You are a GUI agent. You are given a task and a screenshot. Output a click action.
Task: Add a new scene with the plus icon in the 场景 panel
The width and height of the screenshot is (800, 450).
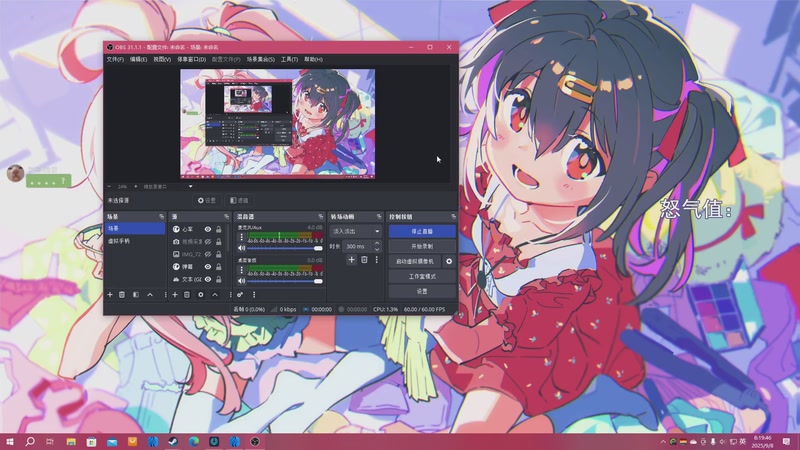tap(110, 294)
